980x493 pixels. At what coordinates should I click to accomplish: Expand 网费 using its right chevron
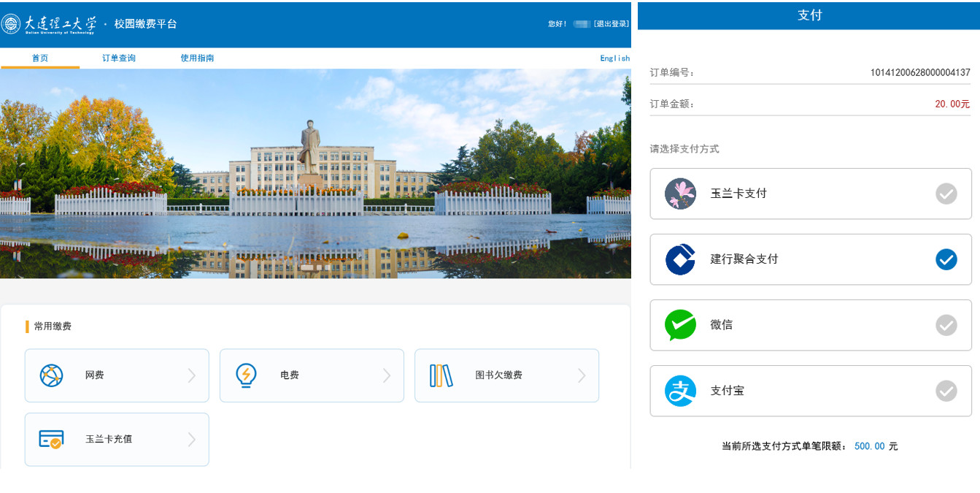click(x=192, y=375)
